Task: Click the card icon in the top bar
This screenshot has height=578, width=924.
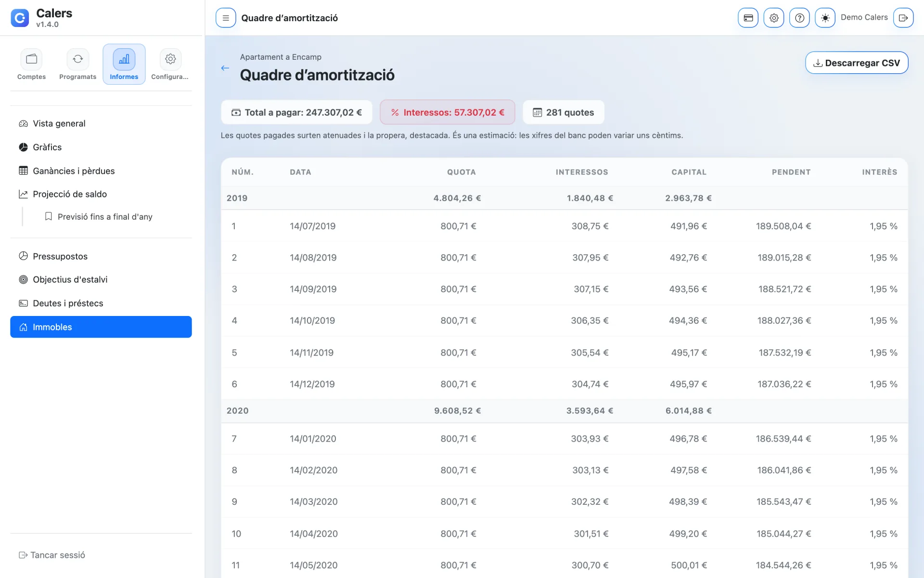Action: click(x=748, y=18)
